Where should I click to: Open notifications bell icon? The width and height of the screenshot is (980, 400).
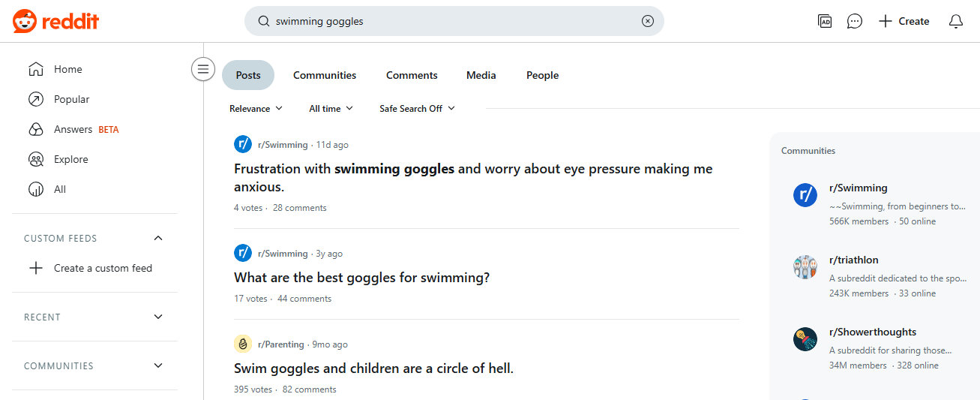[955, 21]
